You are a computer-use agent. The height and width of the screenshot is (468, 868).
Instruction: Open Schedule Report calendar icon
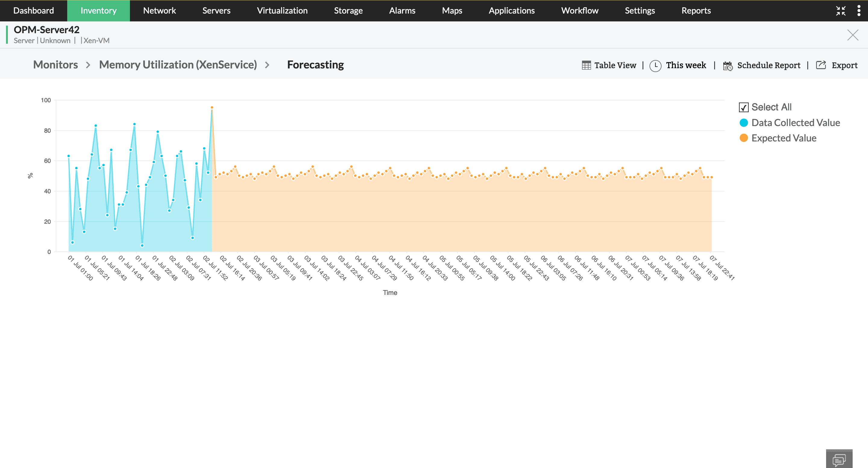(x=728, y=65)
